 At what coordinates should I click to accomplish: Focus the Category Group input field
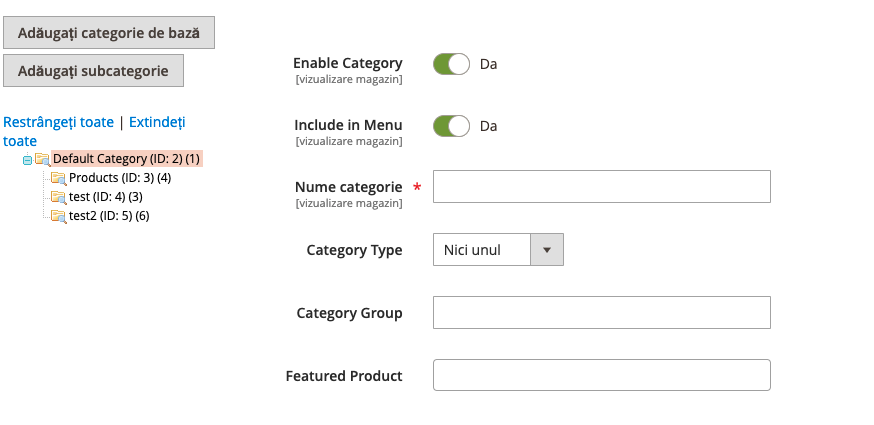tap(601, 312)
